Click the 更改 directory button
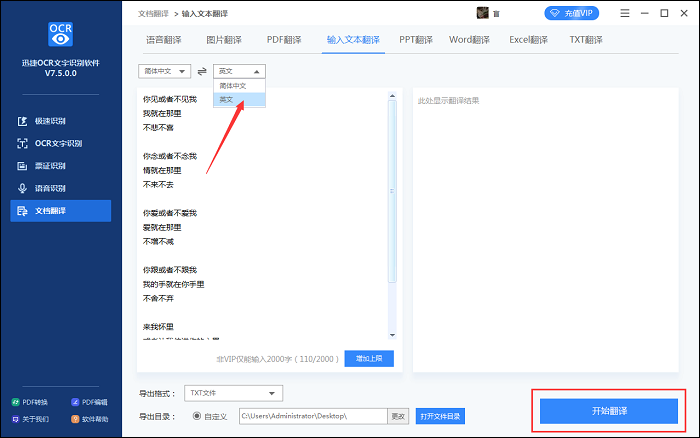 398,417
